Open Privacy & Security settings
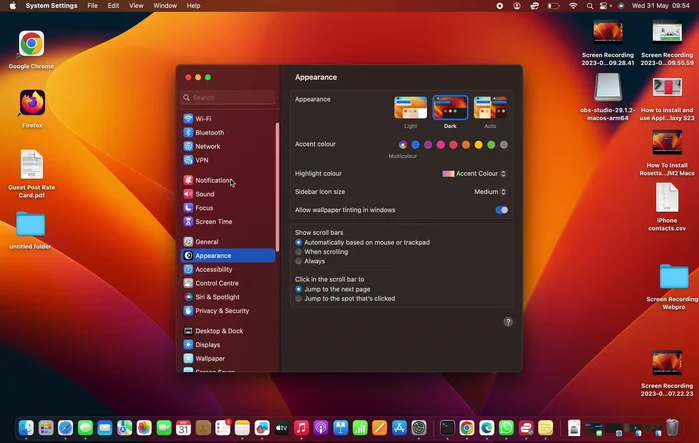Image resolution: width=699 pixels, height=443 pixels. click(x=222, y=311)
